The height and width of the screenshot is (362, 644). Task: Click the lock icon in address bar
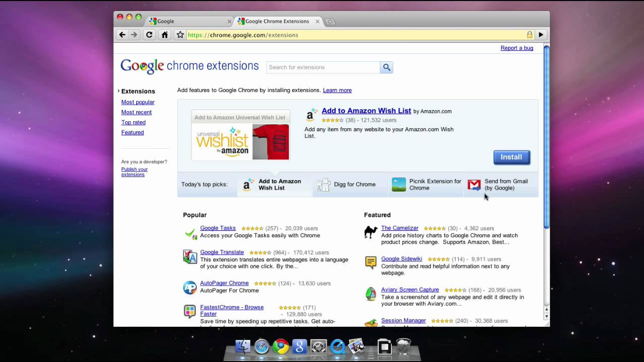pos(529,35)
